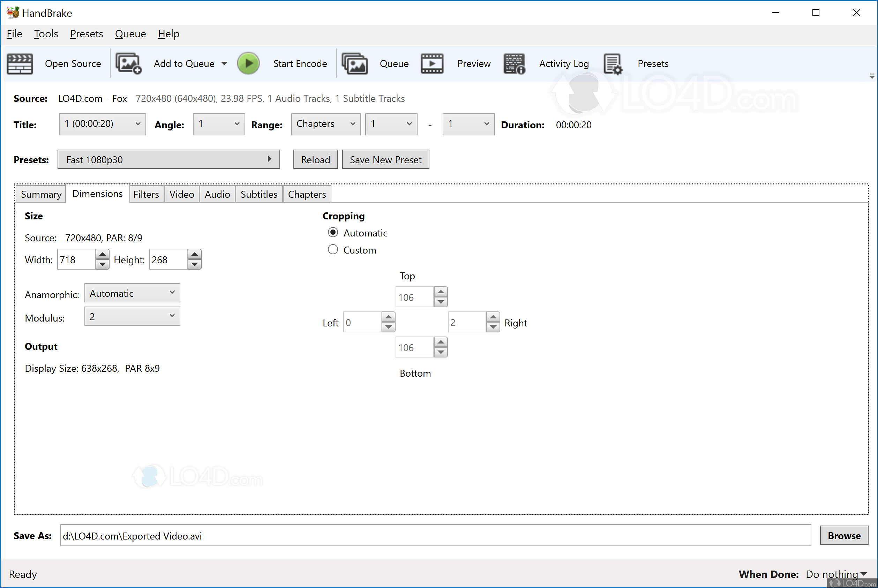Click the Save New Preset button

click(x=385, y=159)
